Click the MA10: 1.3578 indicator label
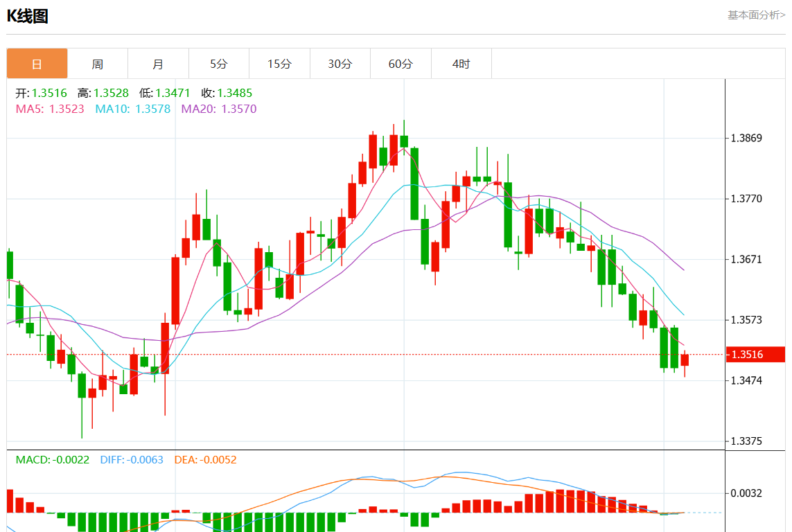 point(133,109)
